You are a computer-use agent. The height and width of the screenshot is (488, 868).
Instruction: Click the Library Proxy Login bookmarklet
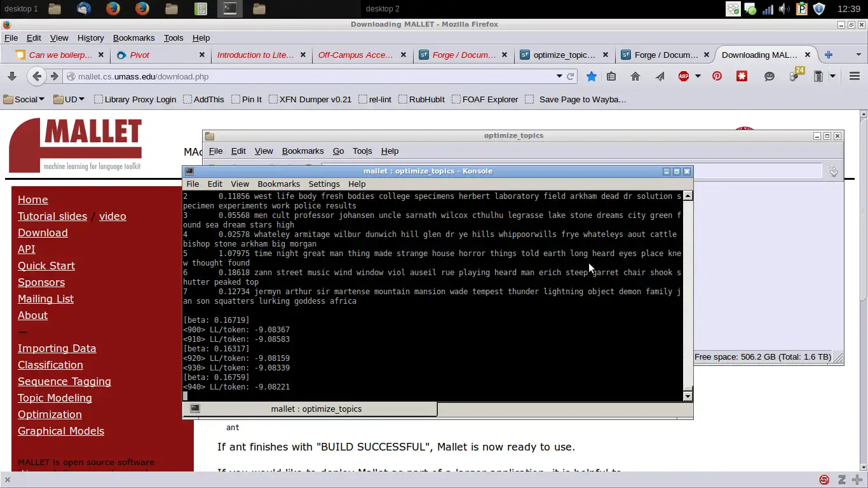135,99
